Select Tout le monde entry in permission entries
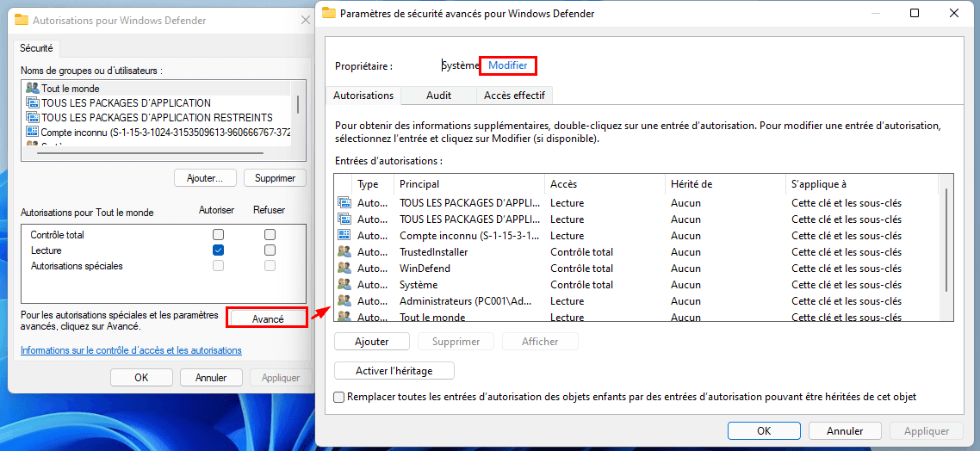The height and width of the screenshot is (451, 980). click(x=432, y=318)
